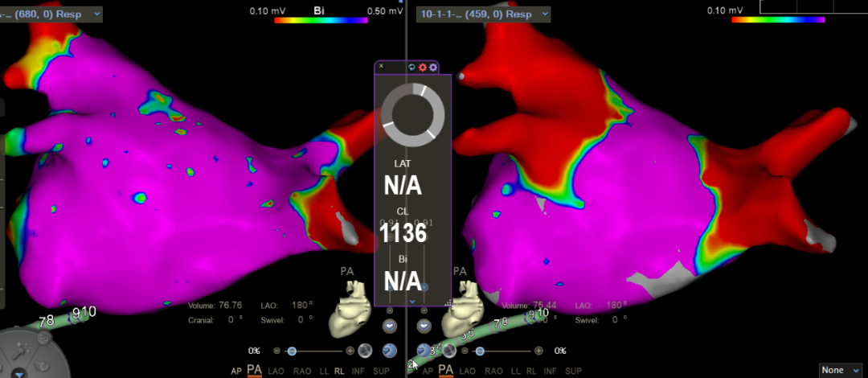Click the small minus button under right vertical slider
The image size is (868, 378).
[x=424, y=310]
